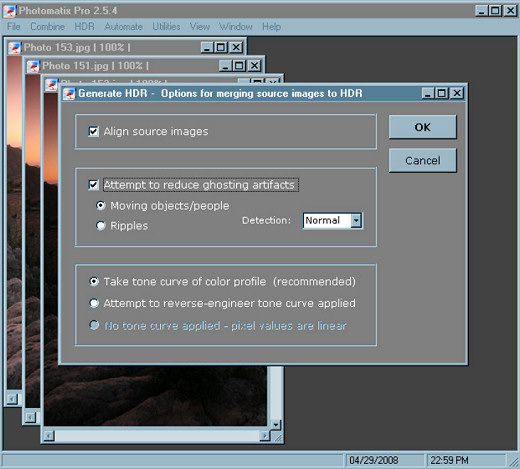The height and width of the screenshot is (469, 520).
Task: Click the Detection: label text
Action: click(x=266, y=220)
